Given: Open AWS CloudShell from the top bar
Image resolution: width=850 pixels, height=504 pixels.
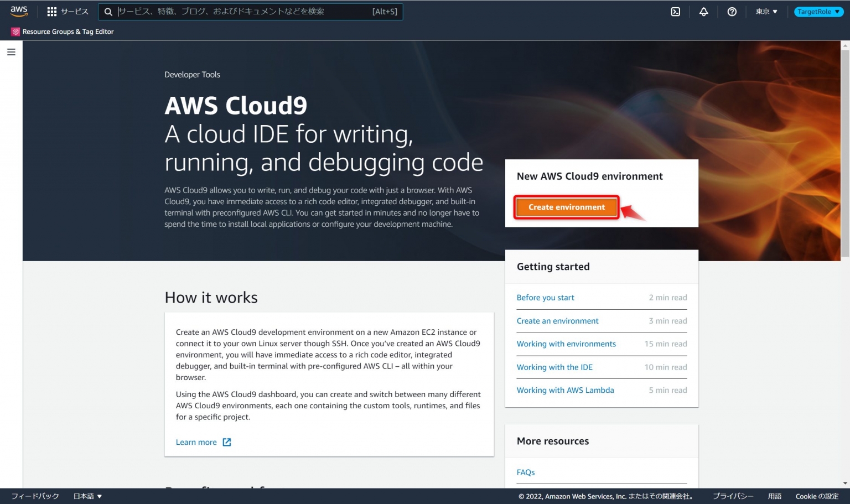Looking at the screenshot, I should pyautogui.click(x=675, y=11).
